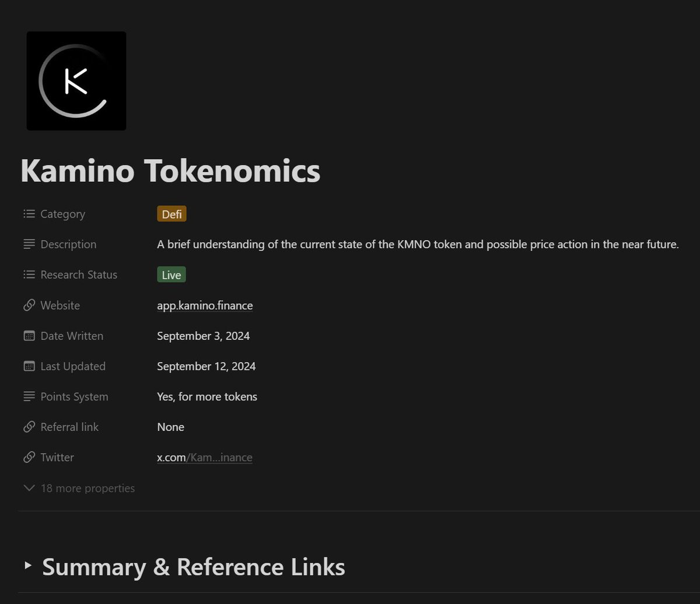This screenshot has width=700, height=604.
Task: Click the Kamino logo page icon
Action: pyautogui.click(x=76, y=81)
